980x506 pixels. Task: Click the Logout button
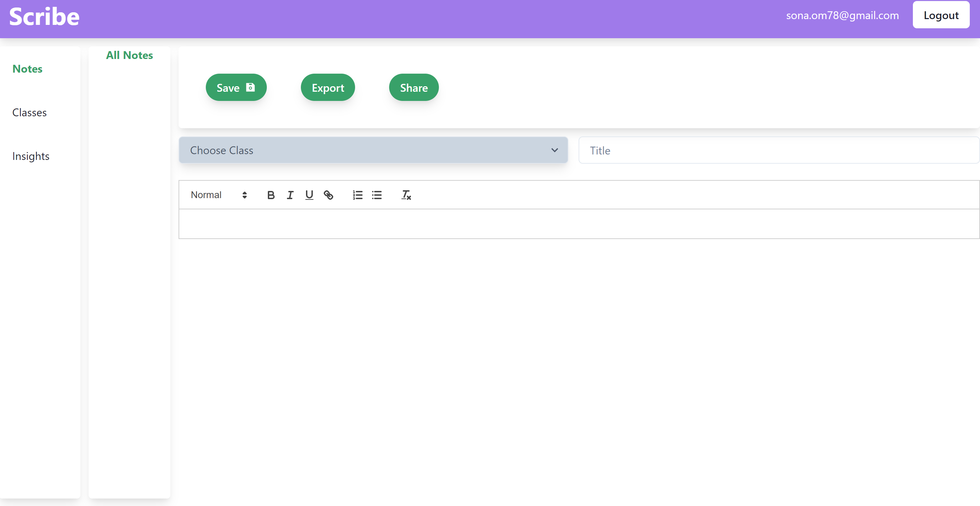pyautogui.click(x=940, y=15)
